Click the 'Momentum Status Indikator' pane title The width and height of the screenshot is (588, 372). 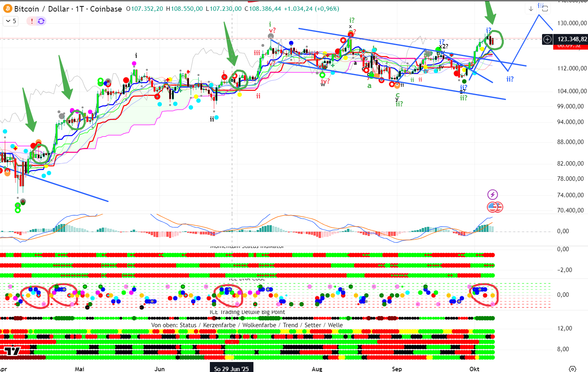[x=247, y=247]
